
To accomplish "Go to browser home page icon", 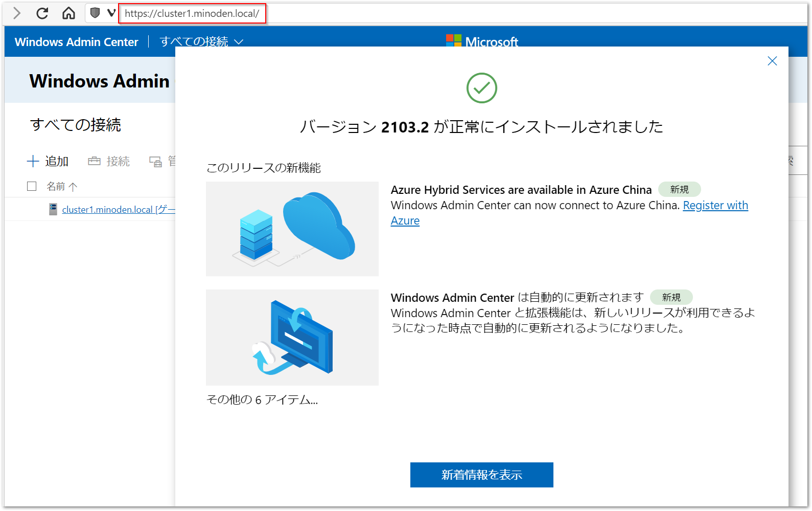I will point(68,13).
